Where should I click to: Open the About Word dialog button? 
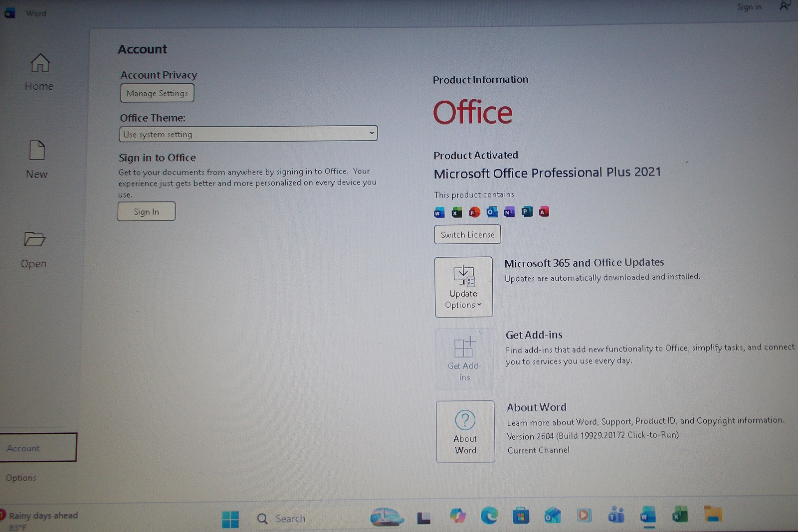tap(465, 431)
